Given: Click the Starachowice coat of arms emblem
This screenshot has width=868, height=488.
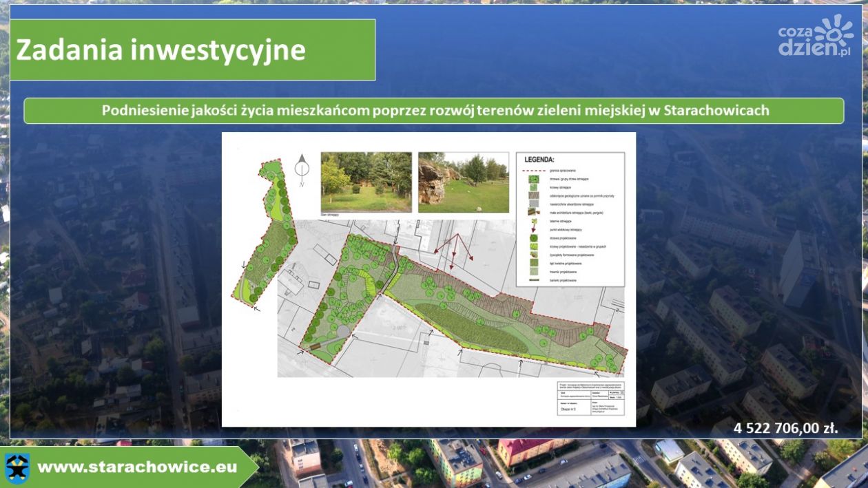Looking at the screenshot, I should [17, 467].
